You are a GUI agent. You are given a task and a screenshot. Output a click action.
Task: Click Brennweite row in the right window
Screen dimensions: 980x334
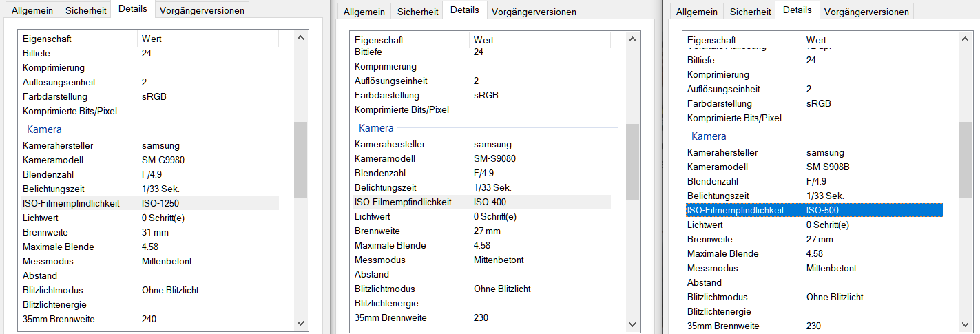tap(815, 239)
